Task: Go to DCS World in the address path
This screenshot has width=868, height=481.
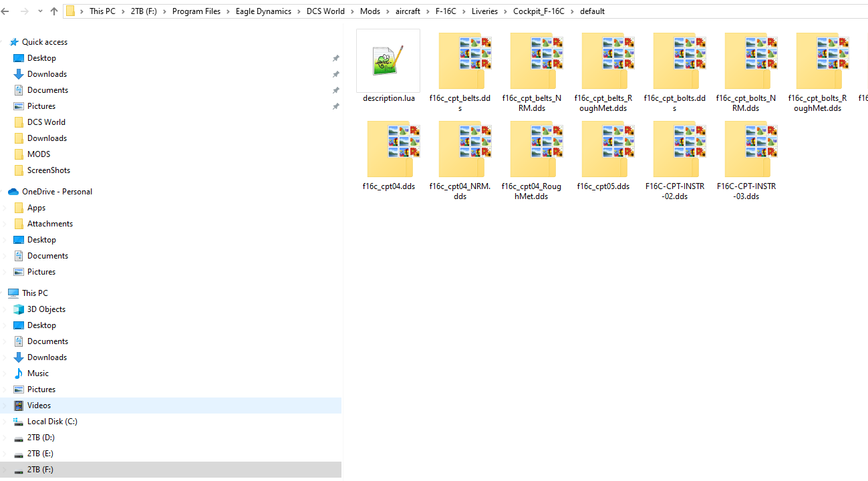Action: 325,11
